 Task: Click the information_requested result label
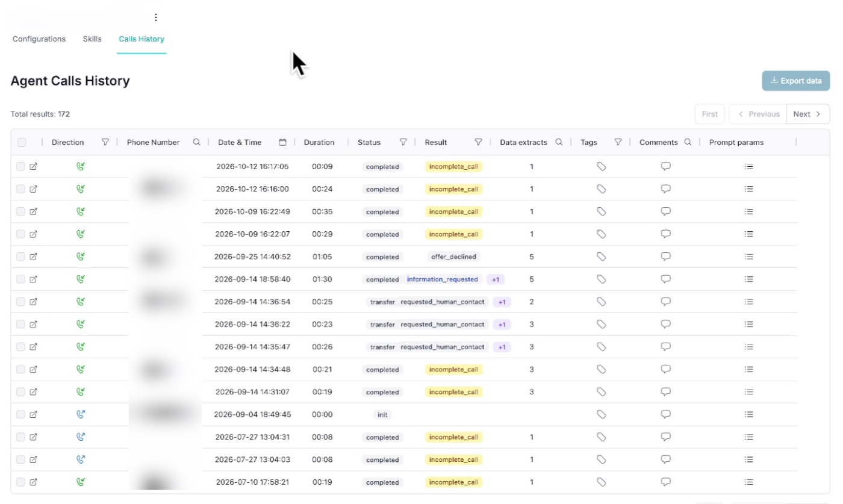(443, 279)
